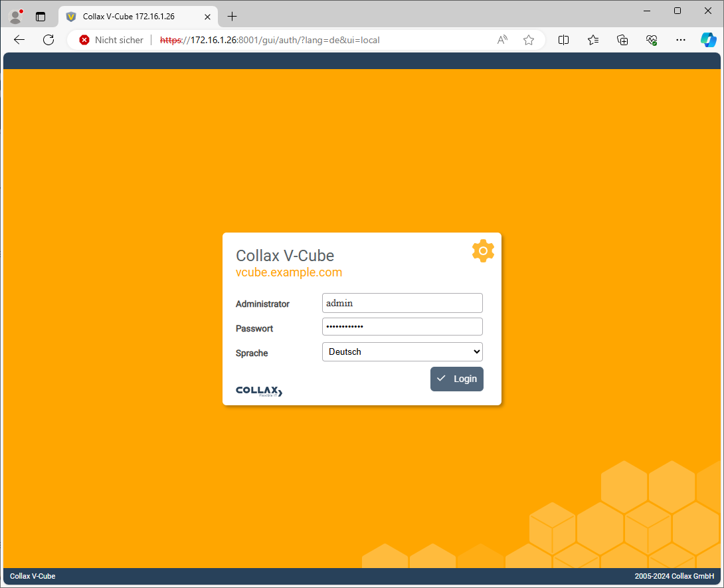Screen dimensions: 724x588
Task: Click the Collax V-Cube footer text
Action: coord(33,576)
